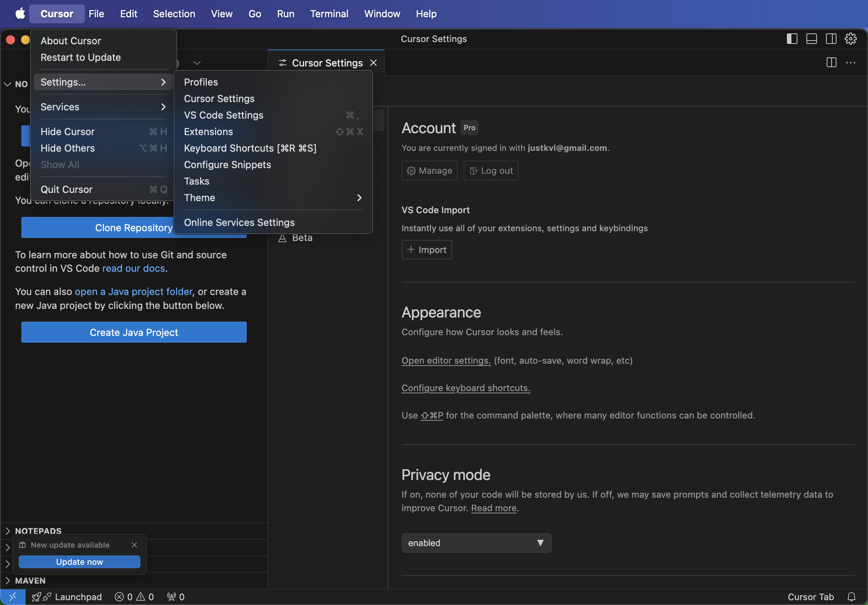Click the Import button

click(x=426, y=250)
